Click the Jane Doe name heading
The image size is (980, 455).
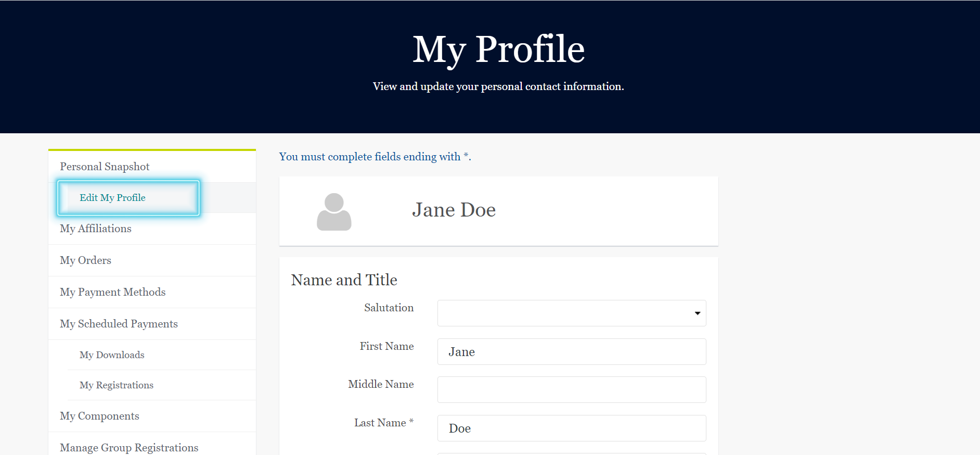click(x=454, y=210)
